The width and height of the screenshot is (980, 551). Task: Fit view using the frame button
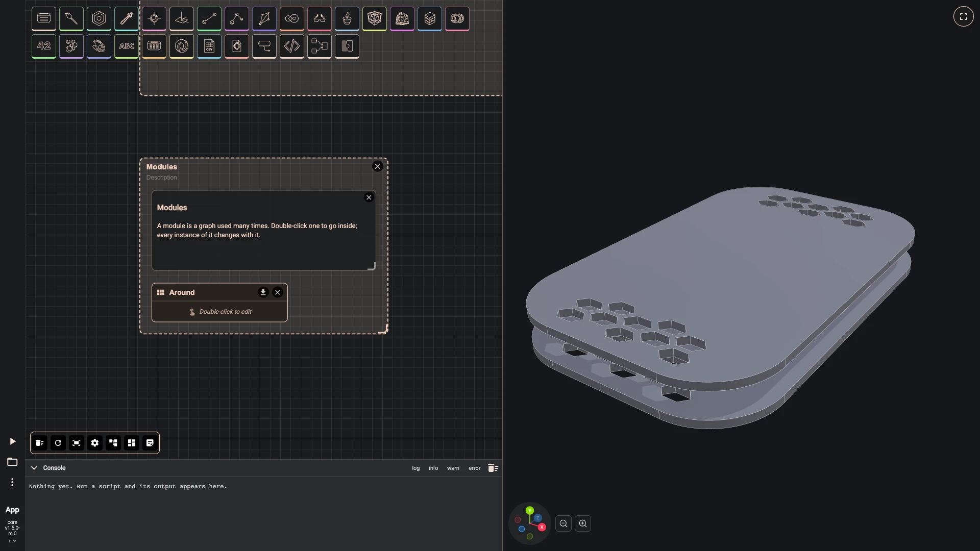coord(77,443)
